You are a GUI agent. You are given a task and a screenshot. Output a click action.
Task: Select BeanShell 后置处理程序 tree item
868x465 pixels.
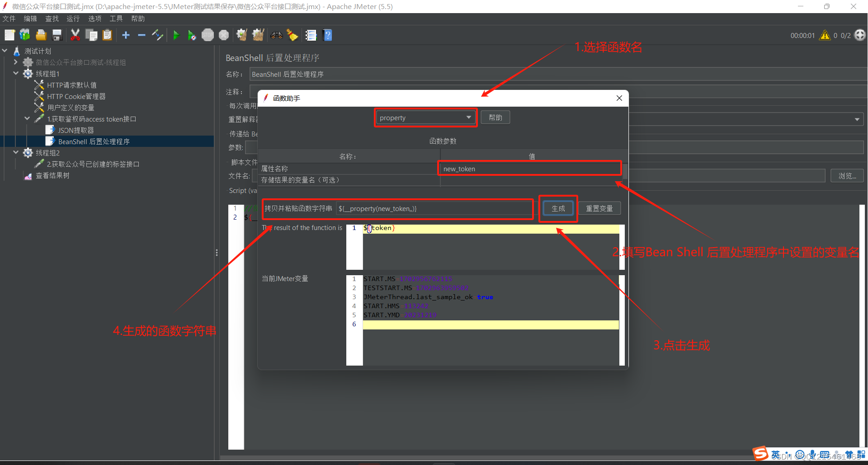pos(94,141)
